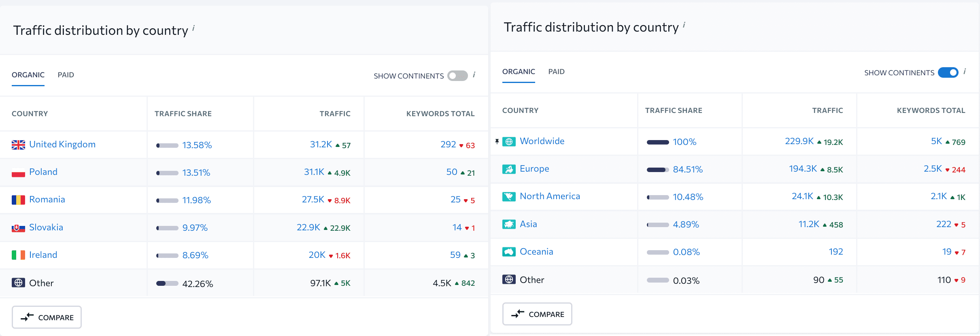Click the Worldwide 100% traffic share bar

pyautogui.click(x=658, y=142)
